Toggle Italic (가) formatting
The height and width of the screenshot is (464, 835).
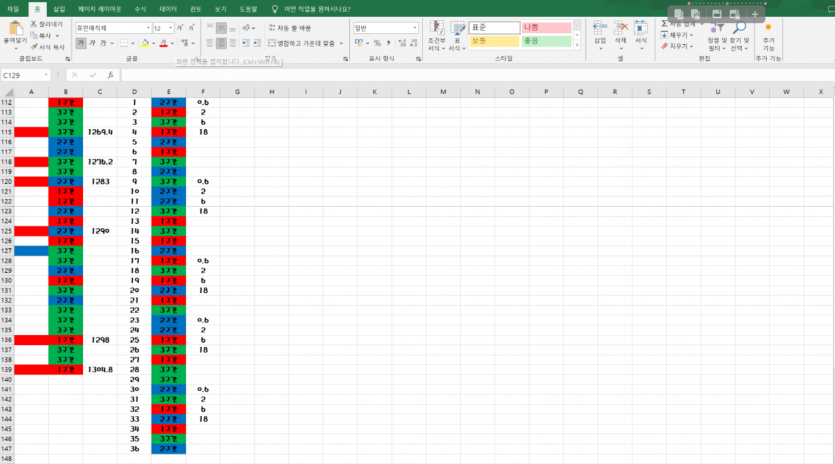[x=92, y=43]
